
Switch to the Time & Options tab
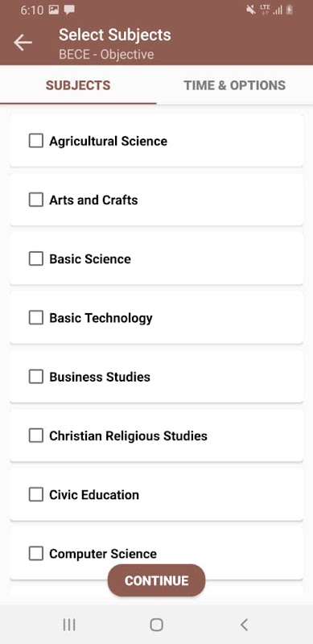[x=234, y=85]
